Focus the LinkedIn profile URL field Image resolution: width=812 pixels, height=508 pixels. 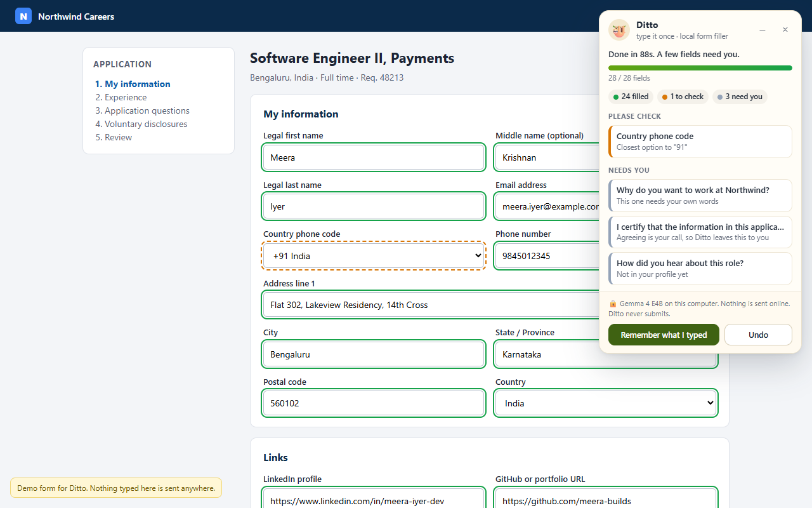coord(374,498)
